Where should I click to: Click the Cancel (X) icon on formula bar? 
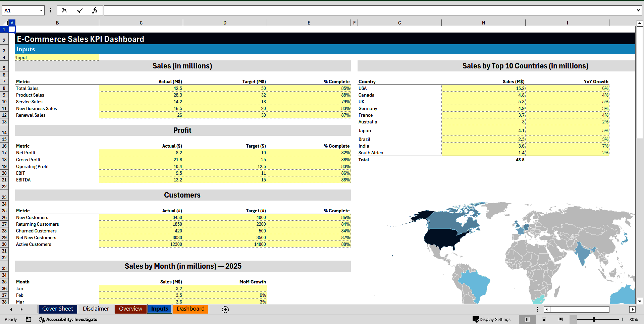(x=64, y=10)
